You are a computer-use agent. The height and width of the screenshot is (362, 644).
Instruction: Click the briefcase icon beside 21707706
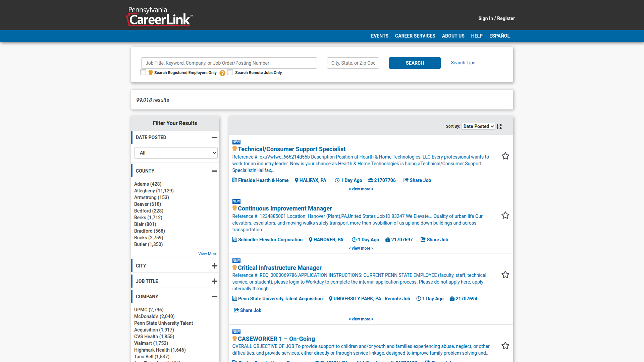371,180
